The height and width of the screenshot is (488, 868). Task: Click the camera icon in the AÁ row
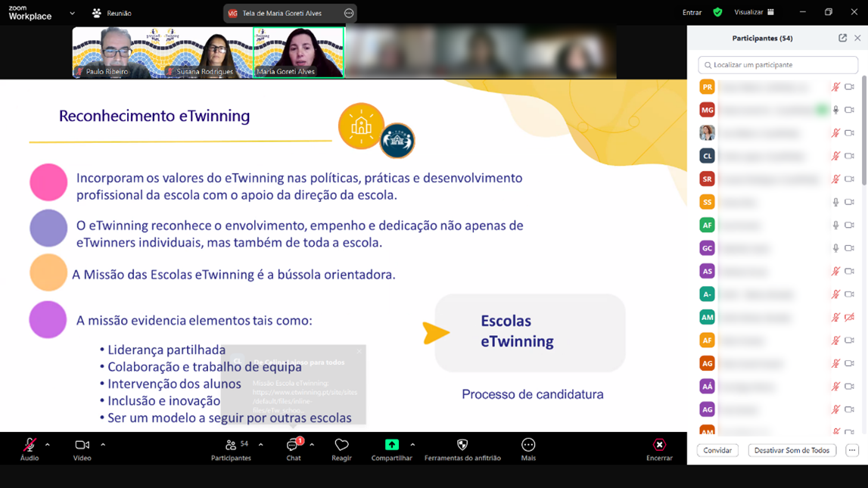click(x=850, y=387)
